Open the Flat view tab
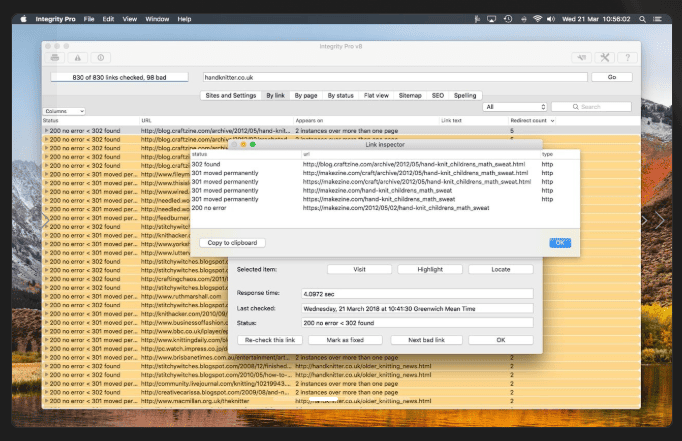Screen dimensions: 682x441 click(376, 95)
